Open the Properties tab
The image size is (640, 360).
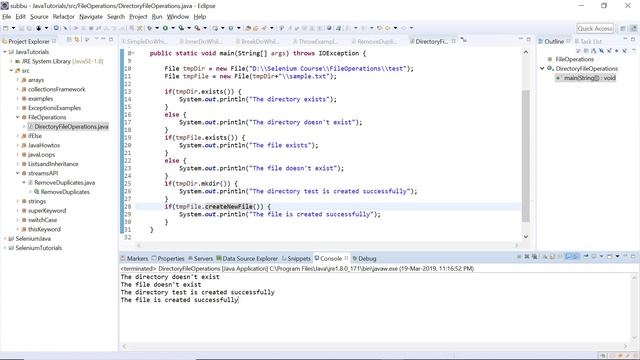coord(168,258)
